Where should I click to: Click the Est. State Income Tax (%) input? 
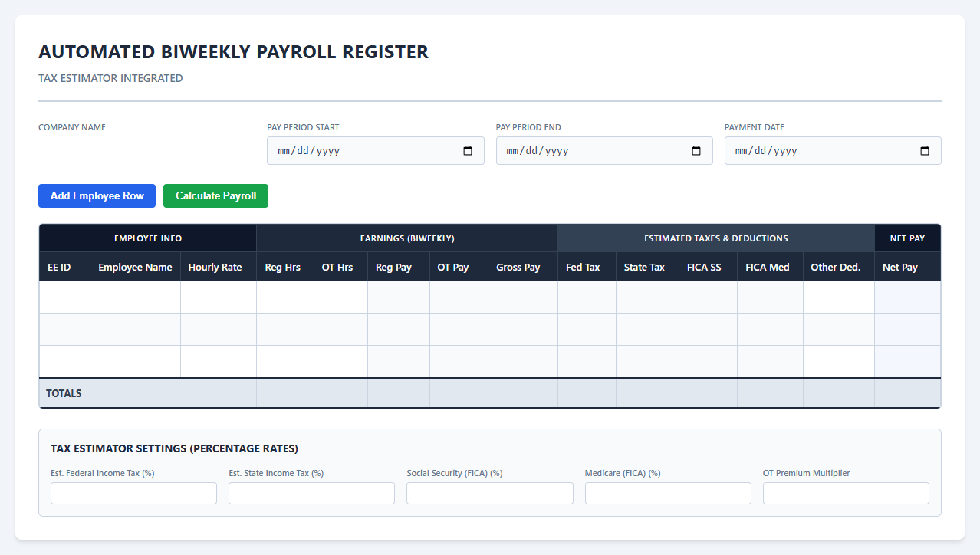point(311,493)
